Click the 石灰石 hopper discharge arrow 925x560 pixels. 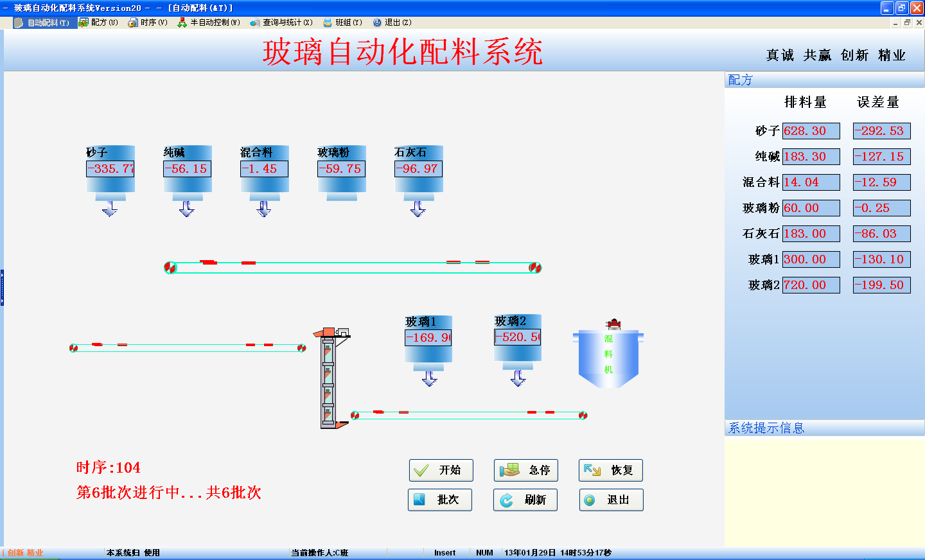pyautogui.click(x=418, y=209)
